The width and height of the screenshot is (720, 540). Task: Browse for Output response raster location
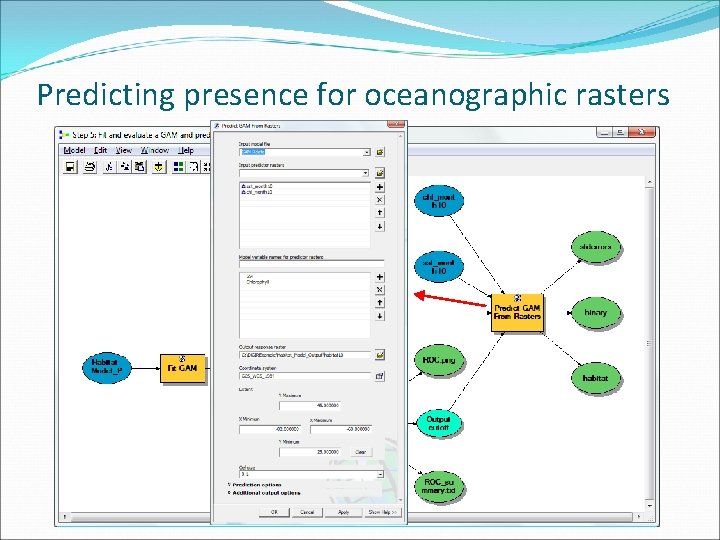point(380,354)
